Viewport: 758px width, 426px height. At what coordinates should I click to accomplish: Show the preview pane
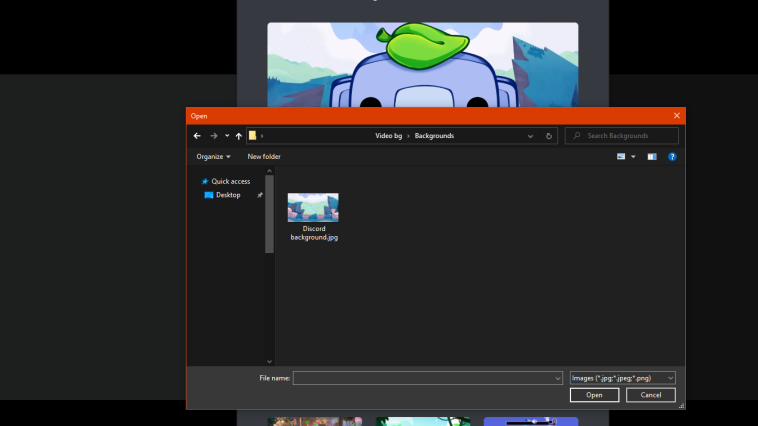point(652,157)
